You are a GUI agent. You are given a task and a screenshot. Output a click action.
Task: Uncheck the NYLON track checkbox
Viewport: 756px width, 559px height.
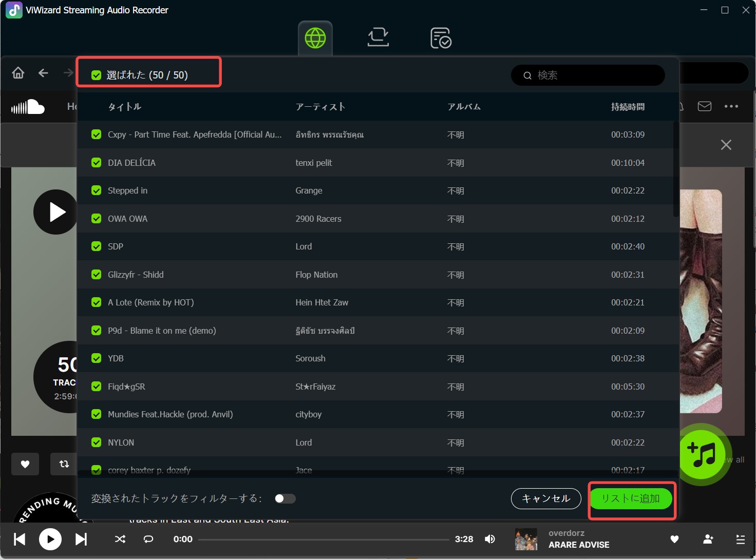tap(96, 442)
